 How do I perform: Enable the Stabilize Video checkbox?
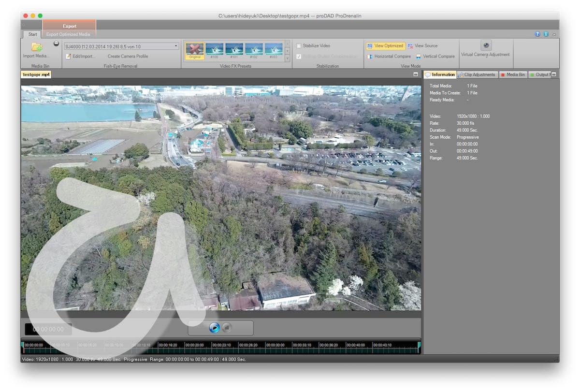pyautogui.click(x=299, y=46)
